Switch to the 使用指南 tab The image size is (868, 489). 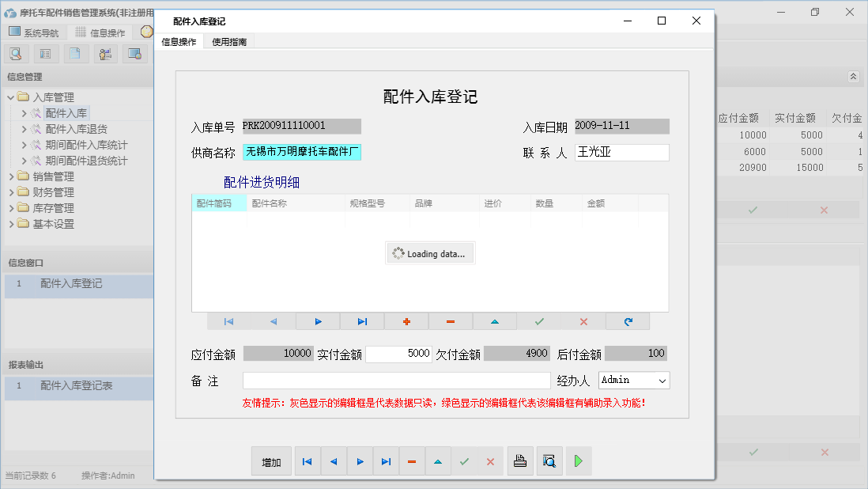pos(228,40)
